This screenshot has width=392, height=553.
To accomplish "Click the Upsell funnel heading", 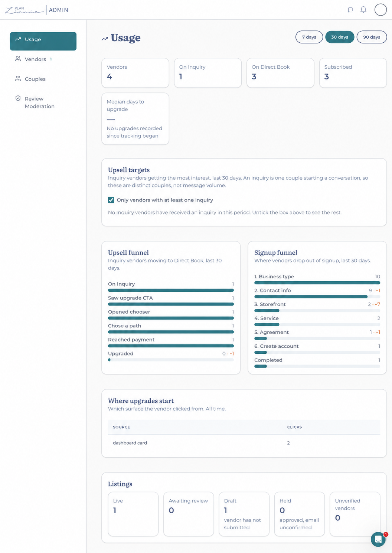I will coord(128,253).
